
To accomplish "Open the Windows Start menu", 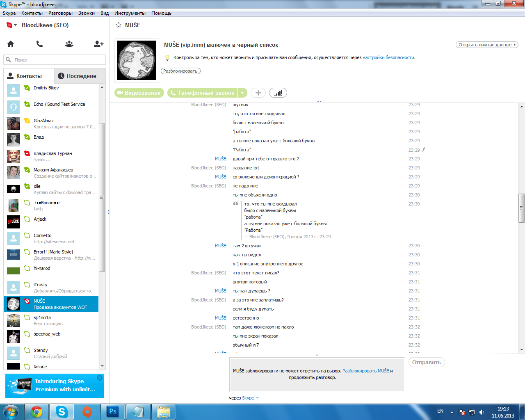I will coord(11,411).
